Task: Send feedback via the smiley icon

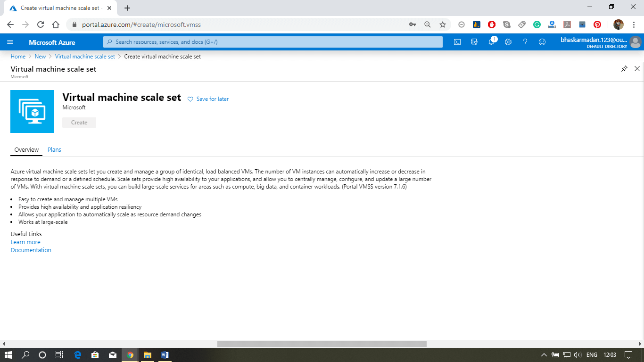Action: coord(542,42)
